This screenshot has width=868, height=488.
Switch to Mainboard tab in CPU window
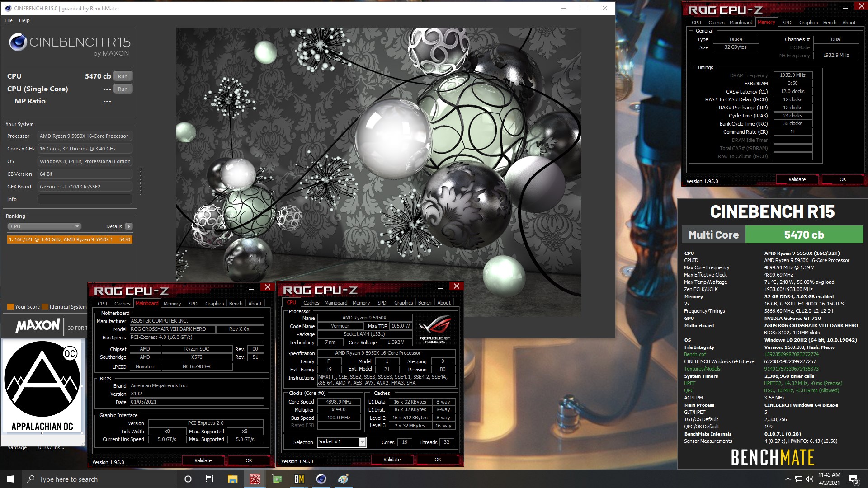pos(336,303)
